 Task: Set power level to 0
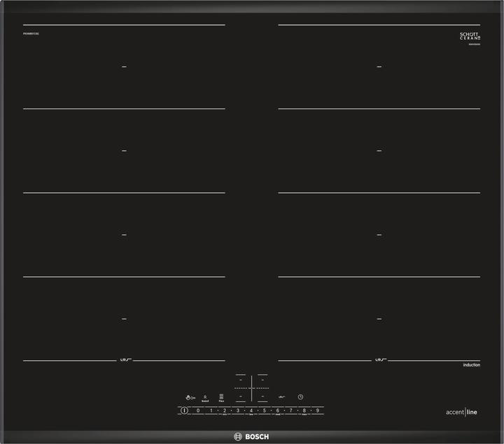click(198, 410)
